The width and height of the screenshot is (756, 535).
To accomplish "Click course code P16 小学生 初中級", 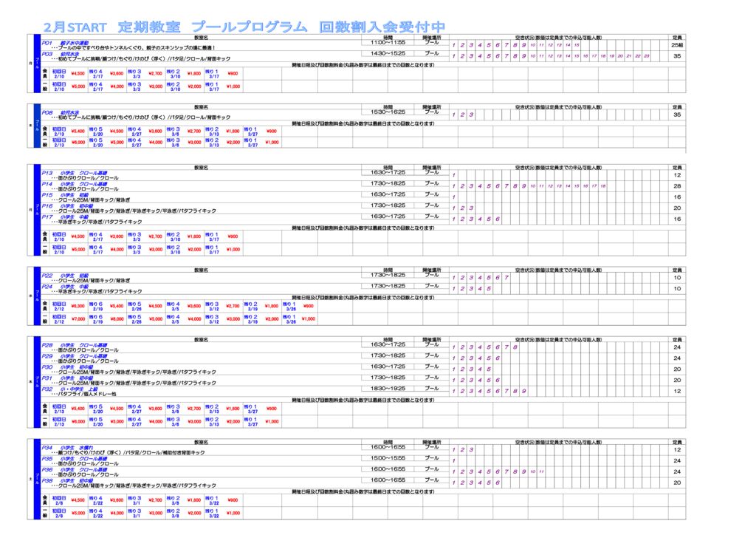I will tap(67, 206).
